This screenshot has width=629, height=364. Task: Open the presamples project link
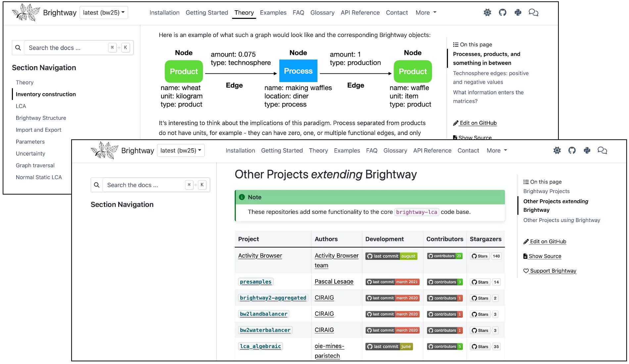[256, 282]
